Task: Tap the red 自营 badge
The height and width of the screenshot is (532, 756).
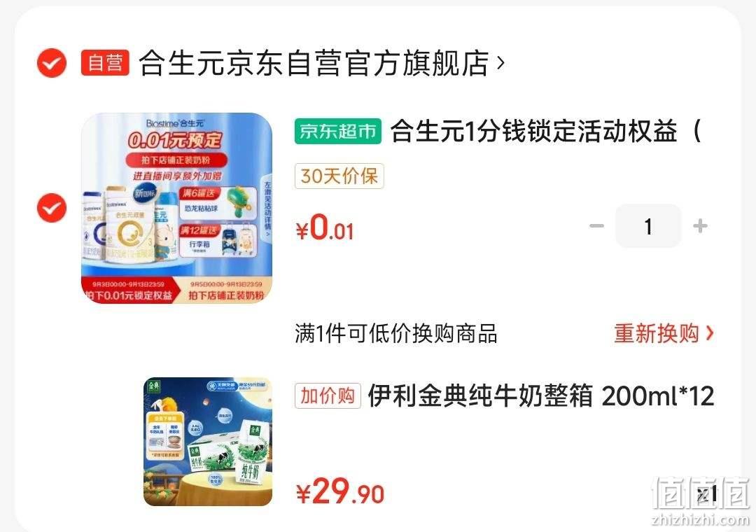Action: click(105, 63)
